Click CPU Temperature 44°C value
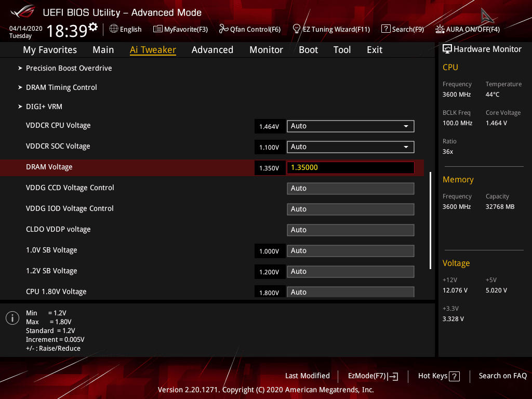Screen dimensions: 532x399 coord(493,95)
